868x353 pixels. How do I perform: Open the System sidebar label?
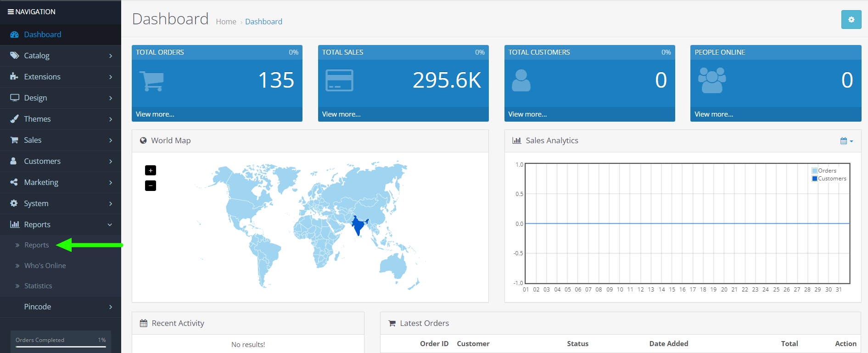(36, 203)
